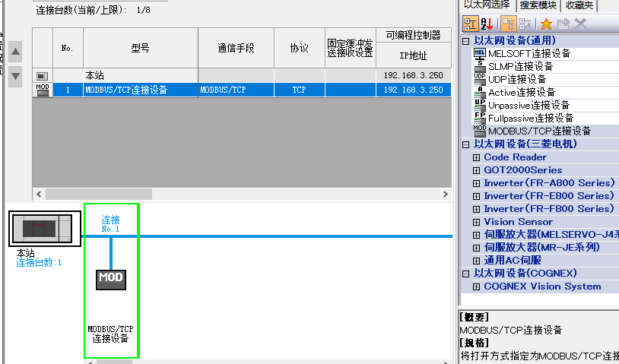This screenshot has height=364, width=619.
Task: Open the 收藏夹 tab
Action: coord(580,5)
